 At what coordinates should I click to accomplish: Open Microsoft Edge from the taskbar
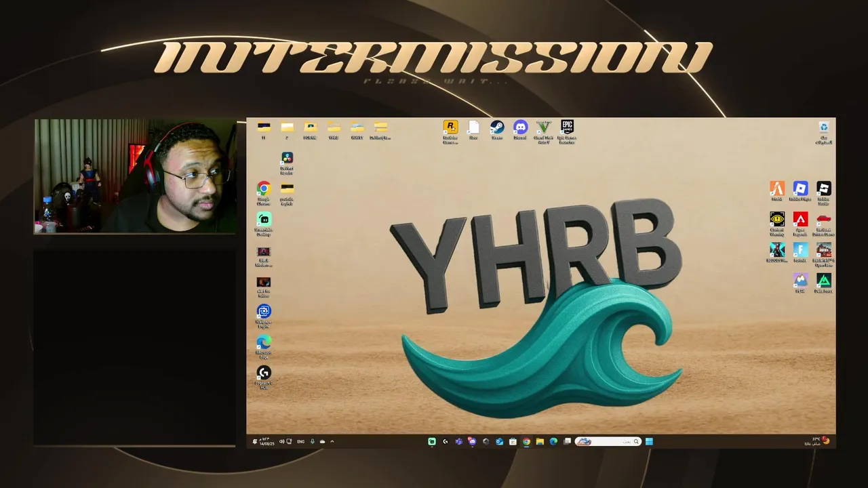click(x=553, y=441)
